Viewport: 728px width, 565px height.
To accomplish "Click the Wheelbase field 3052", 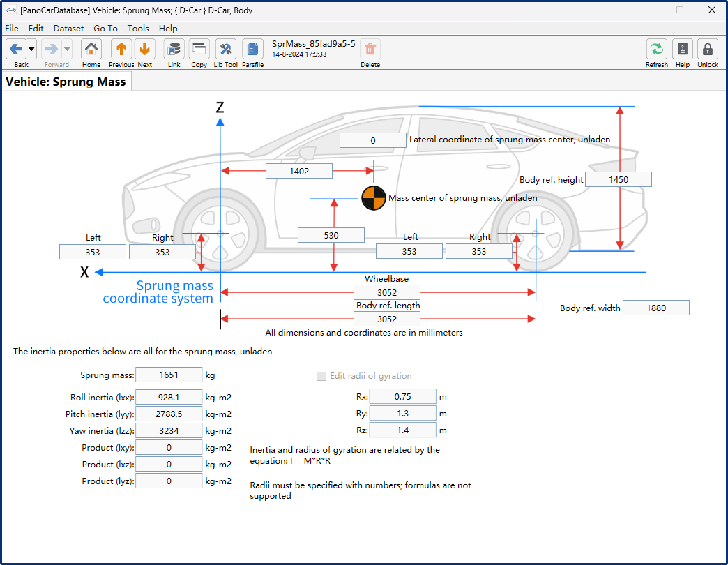I will (387, 292).
